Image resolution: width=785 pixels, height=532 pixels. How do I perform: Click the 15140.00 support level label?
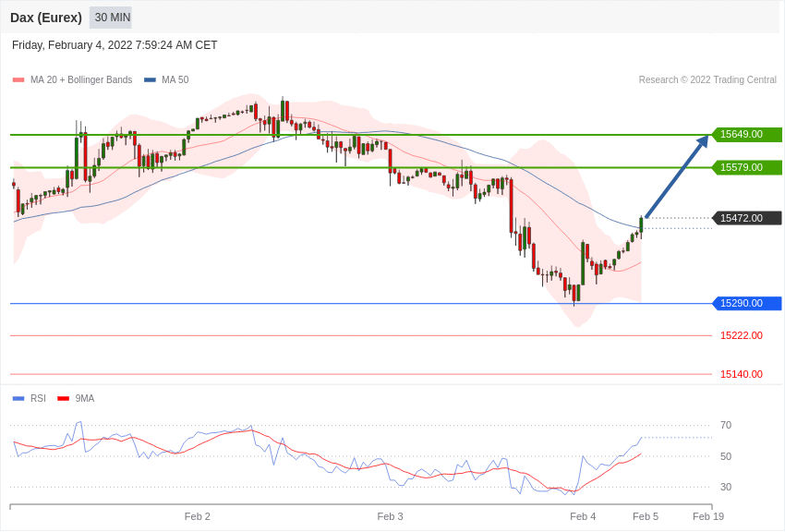pos(742,374)
